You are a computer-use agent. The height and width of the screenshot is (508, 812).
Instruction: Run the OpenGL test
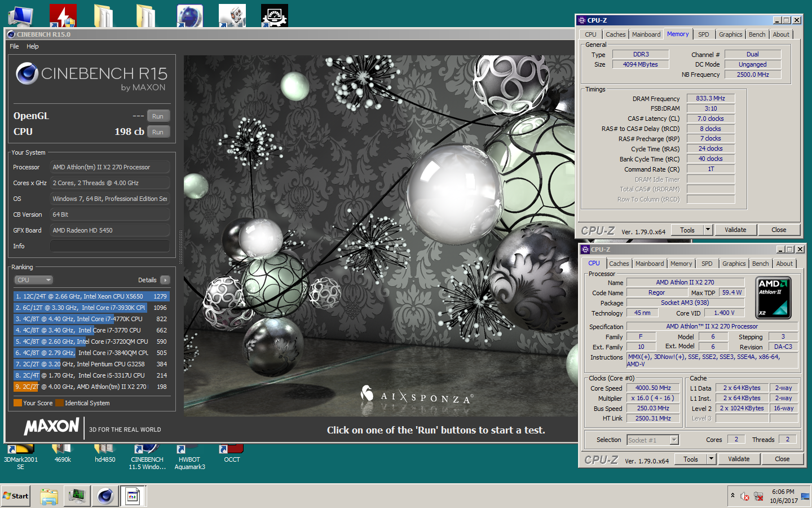(x=158, y=116)
